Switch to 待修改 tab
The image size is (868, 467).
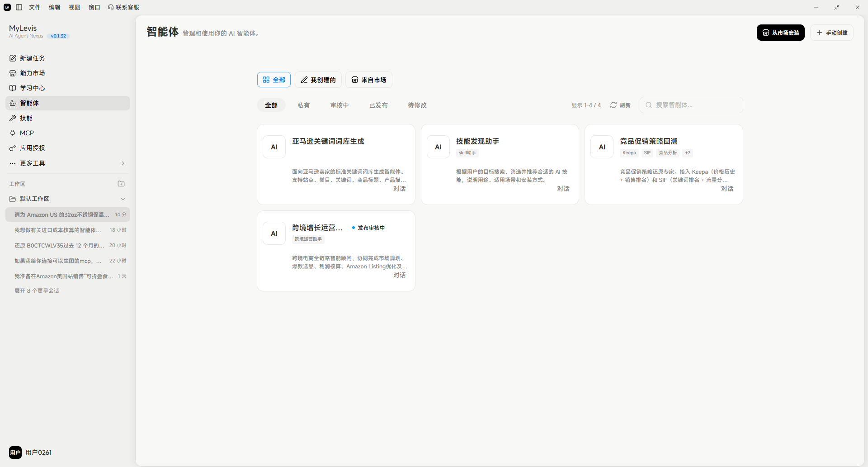[x=417, y=105]
